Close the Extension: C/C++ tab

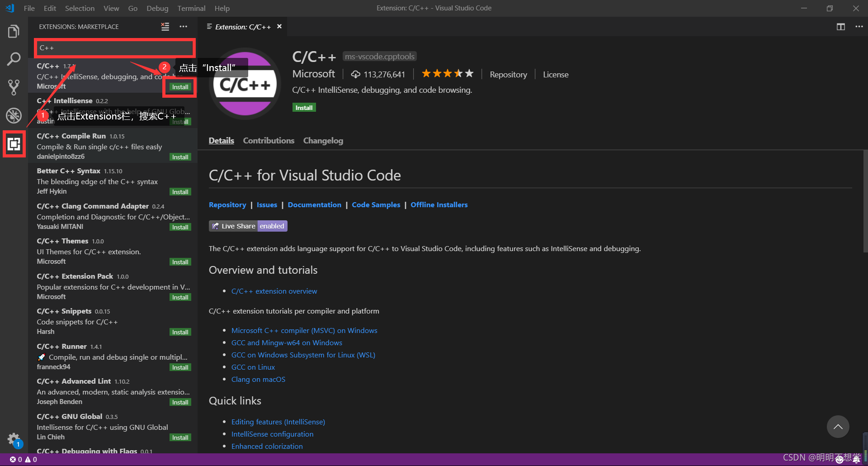[x=279, y=27]
